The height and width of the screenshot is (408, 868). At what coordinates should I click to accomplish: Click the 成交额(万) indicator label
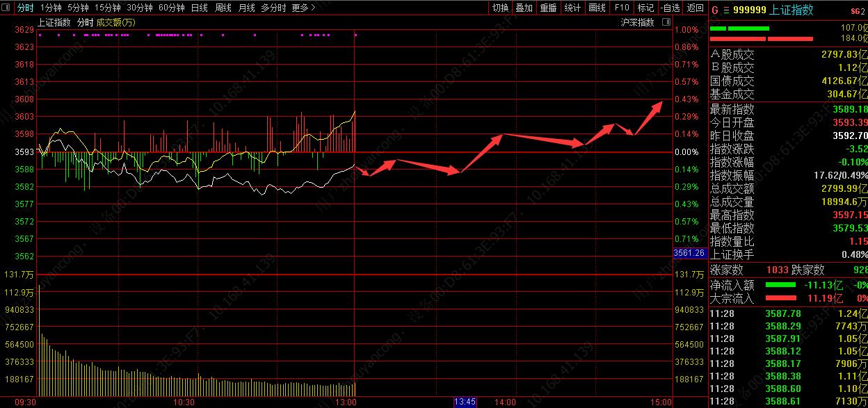click(115, 22)
